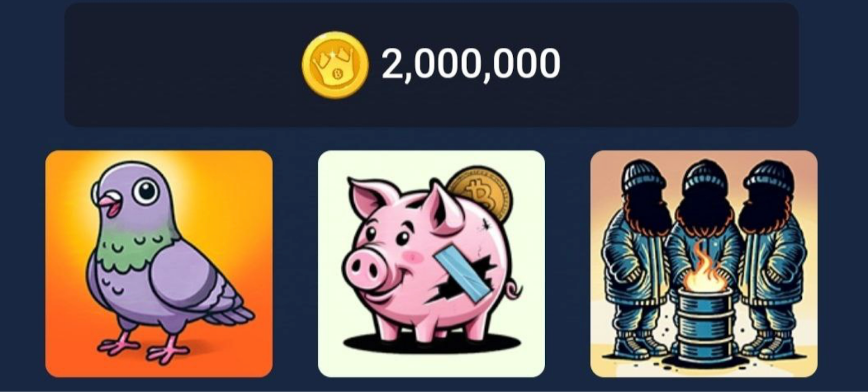Tap the pigeon's big eye

tap(146, 191)
